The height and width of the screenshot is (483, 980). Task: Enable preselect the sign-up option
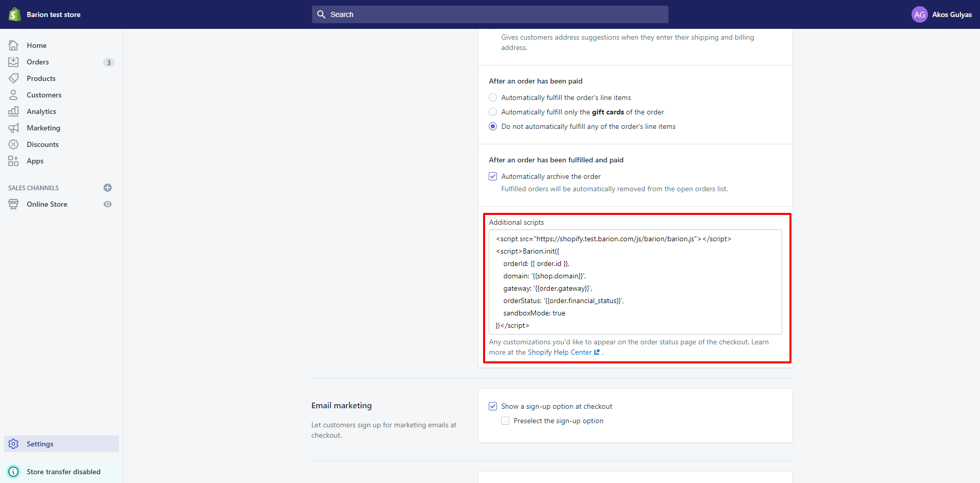tap(505, 421)
